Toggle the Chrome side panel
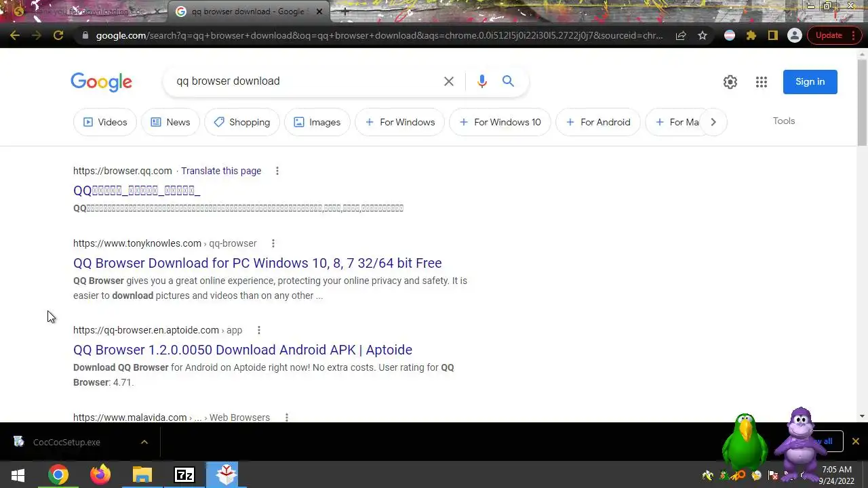This screenshot has width=868, height=488. tap(773, 35)
